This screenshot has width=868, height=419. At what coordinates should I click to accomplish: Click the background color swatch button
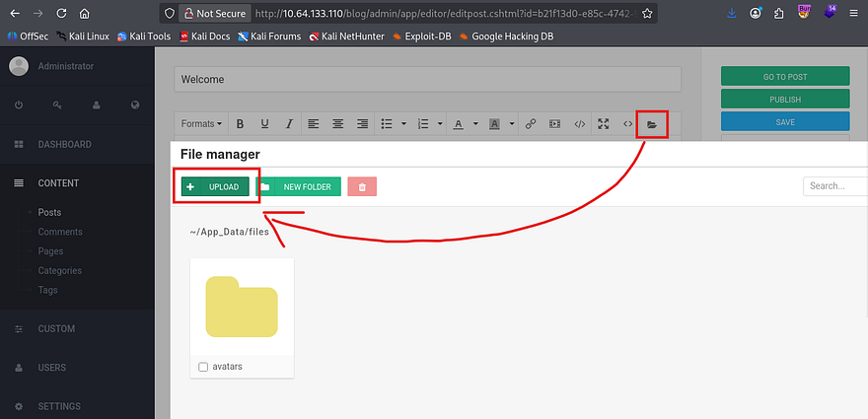coord(494,124)
